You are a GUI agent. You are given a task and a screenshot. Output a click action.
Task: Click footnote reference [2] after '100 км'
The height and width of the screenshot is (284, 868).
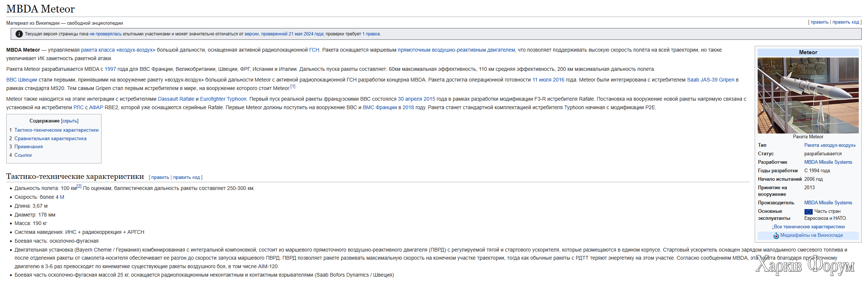point(79,186)
